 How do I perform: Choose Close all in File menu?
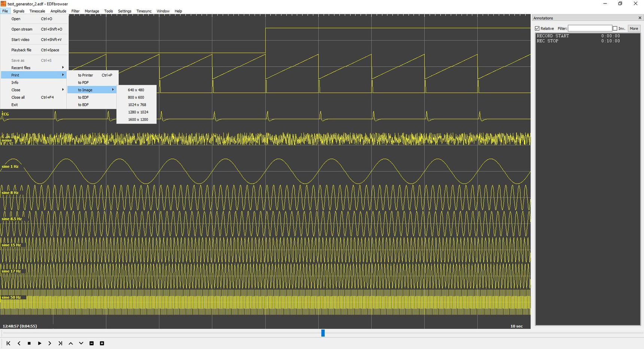[34, 97]
